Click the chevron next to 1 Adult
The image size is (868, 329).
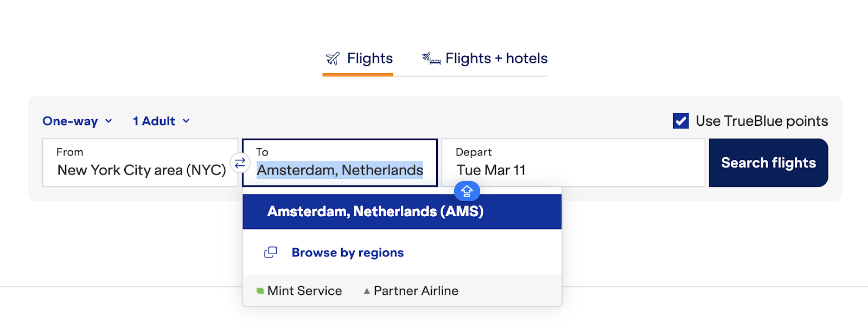click(x=186, y=121)
